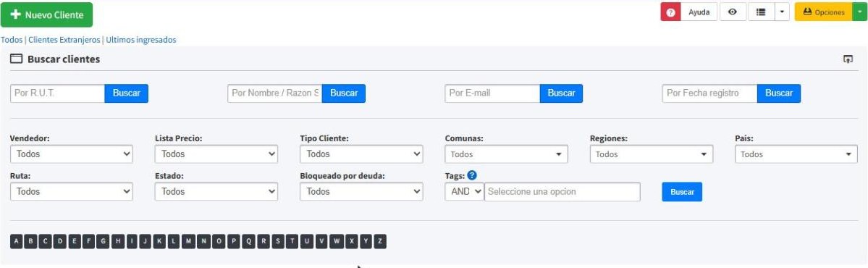The width and height of the screenshot is (868, 268).
Task: Filter clients by letter R
Action: 264,241
